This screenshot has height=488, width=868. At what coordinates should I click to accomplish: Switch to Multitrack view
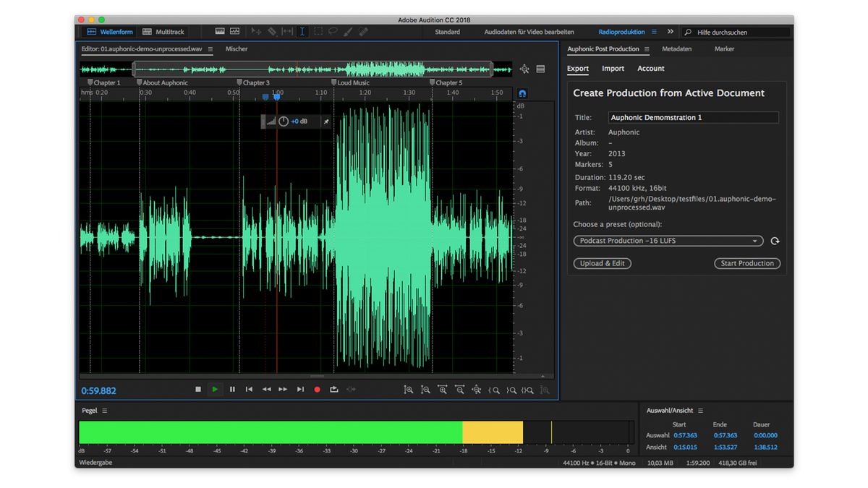click(163, 32)
